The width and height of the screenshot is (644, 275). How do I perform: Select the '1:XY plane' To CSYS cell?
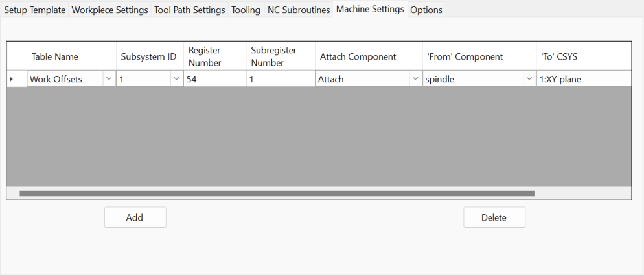tap(584, 79)
